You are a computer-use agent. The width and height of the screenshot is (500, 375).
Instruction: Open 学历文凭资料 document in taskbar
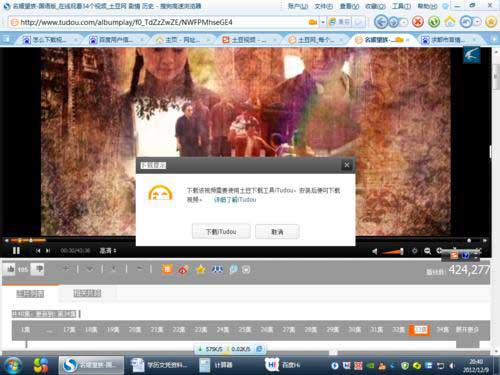click(159, 365)
